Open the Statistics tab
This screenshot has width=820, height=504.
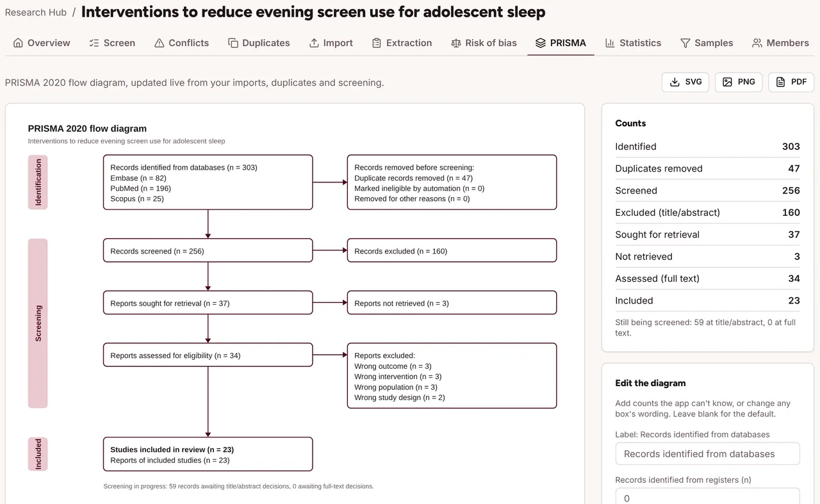coord(633,43)
